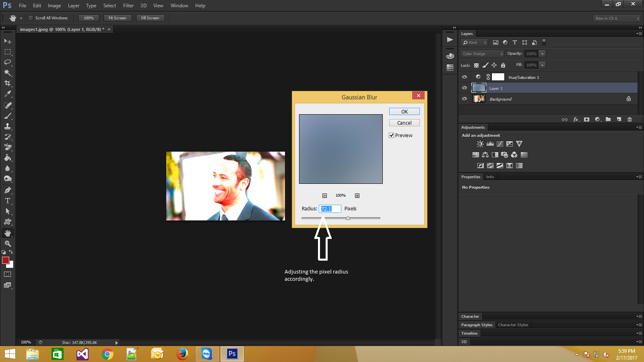The width and height of the screenshot is (644, 362).
Task: Select the Crop tool
Action: 8,83
